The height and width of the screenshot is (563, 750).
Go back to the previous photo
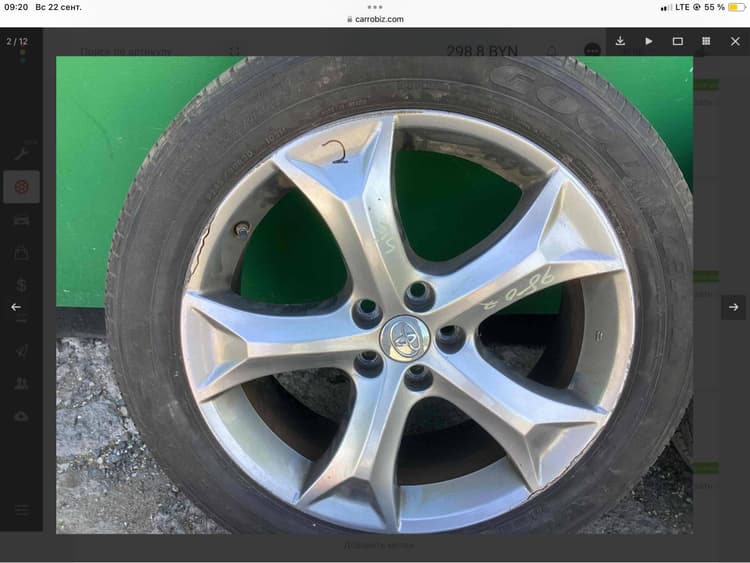[16, 307]
